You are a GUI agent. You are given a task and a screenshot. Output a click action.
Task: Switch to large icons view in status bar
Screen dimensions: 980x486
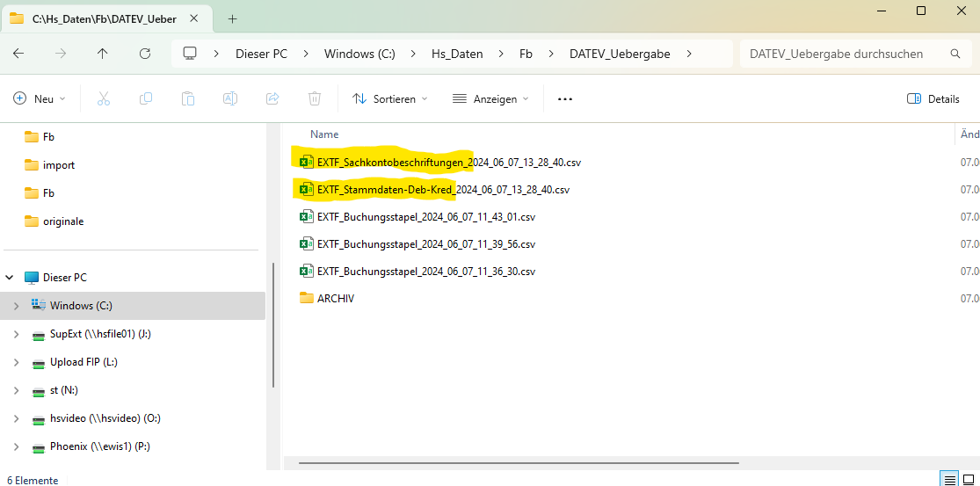970,479
